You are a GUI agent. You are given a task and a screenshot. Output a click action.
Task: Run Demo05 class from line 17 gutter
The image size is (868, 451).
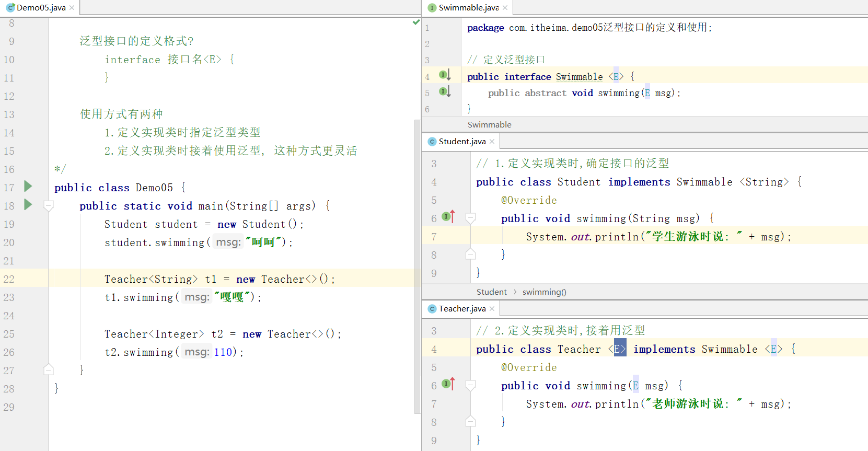point(28,186)
